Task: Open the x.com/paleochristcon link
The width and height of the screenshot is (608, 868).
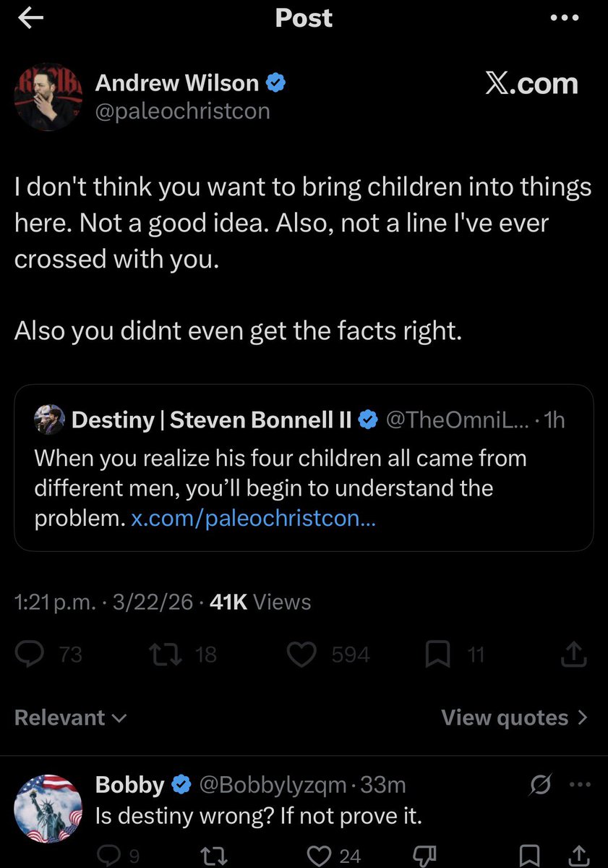Action: pos(253,519)
